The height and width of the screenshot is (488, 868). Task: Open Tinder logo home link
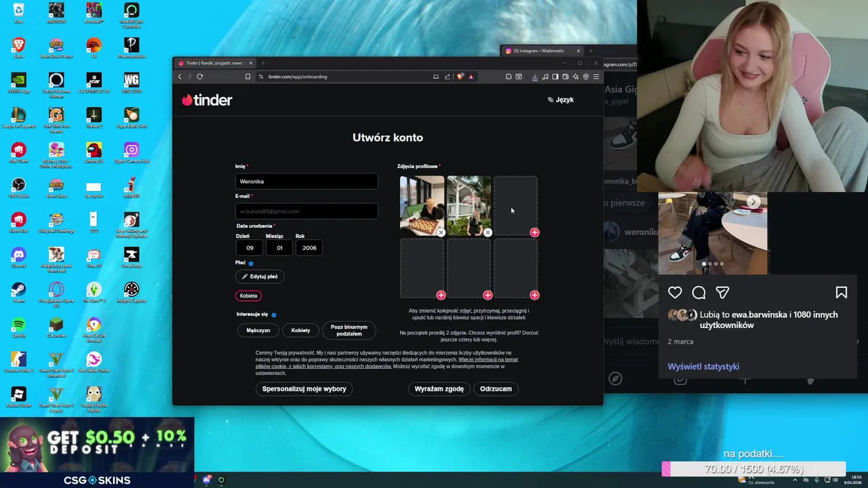(207, 100)
